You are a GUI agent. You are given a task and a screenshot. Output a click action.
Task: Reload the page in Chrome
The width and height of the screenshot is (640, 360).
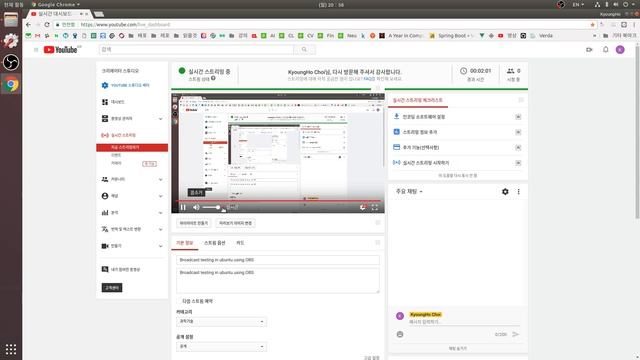[47, 25]
